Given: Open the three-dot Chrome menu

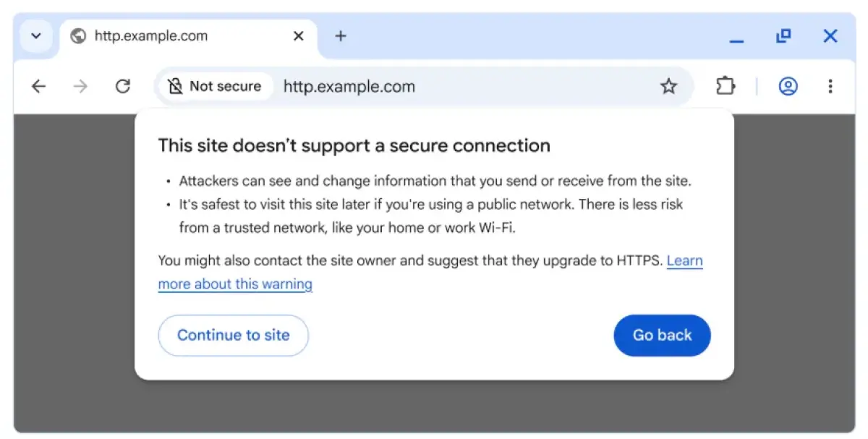Looking at the screenshot, I should (830, 86).
